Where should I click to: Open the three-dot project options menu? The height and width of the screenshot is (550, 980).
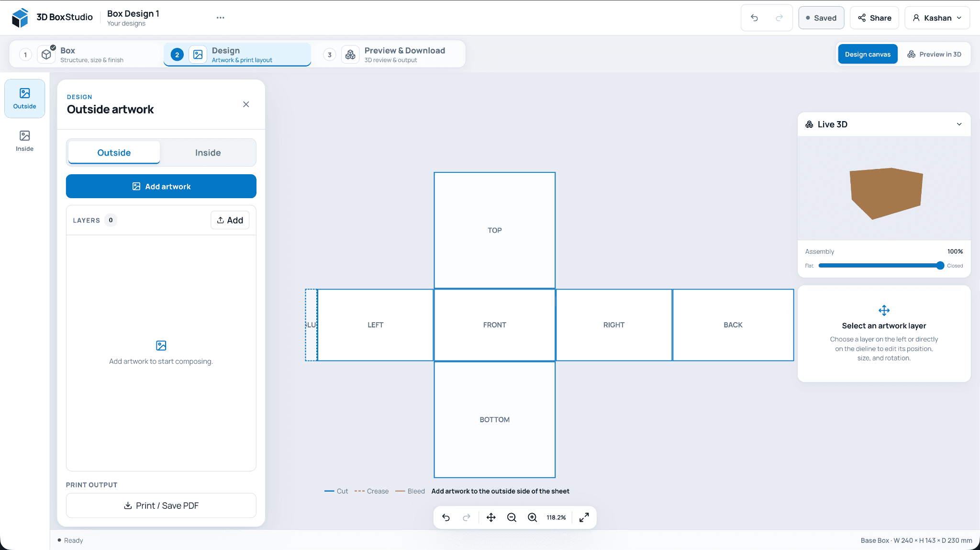point(220,18)
